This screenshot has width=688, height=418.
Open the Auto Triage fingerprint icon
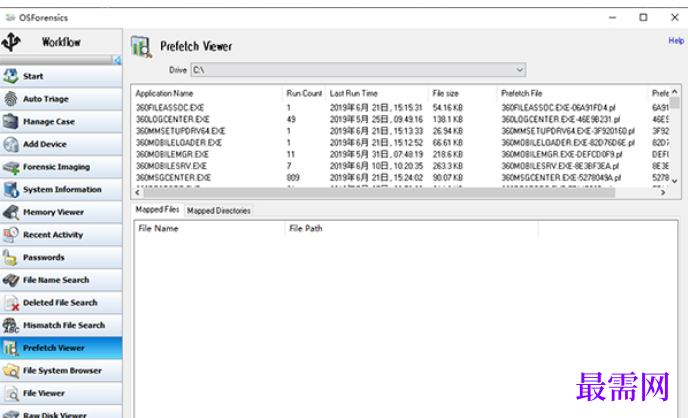click(11, 99)
